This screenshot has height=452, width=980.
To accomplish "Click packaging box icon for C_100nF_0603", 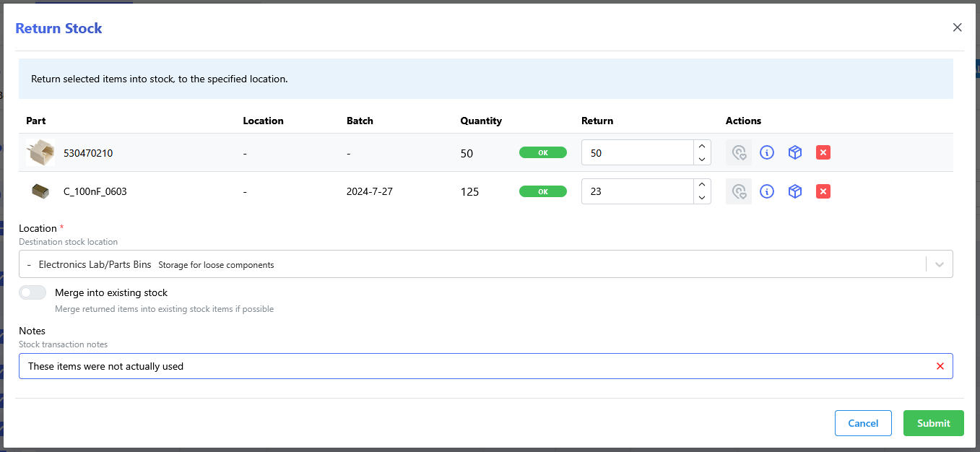I will point(795,191).
